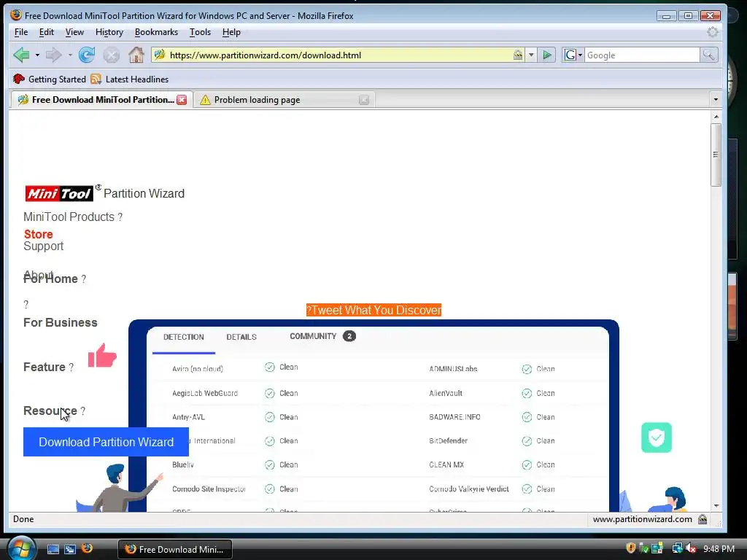Click the Firefox activity throbber icon
Viewport: 747px width, 560px height.
point(712,32)
